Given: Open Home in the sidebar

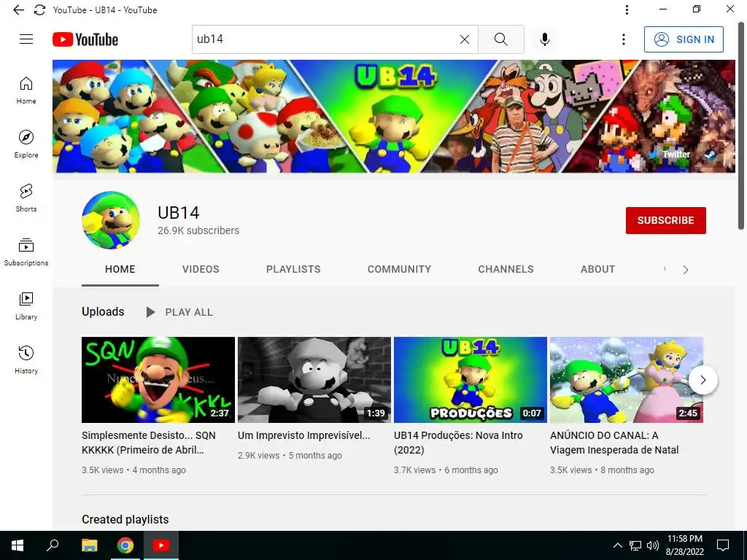Looking at the screenshot, I should (x=26, y=90).
